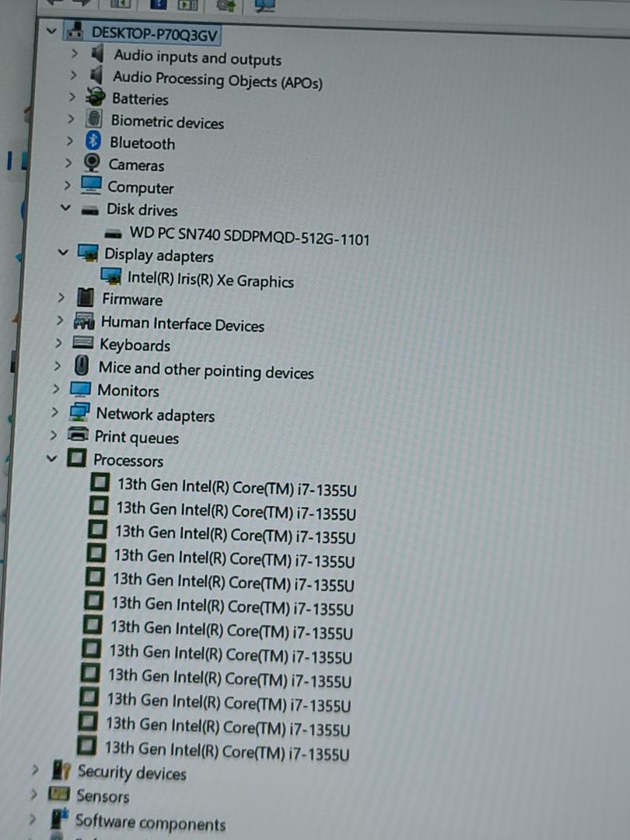Click the Intel Iris Xe Graphics adapter icon
This screenshot has width=630, height=840.
pos(111,276)
